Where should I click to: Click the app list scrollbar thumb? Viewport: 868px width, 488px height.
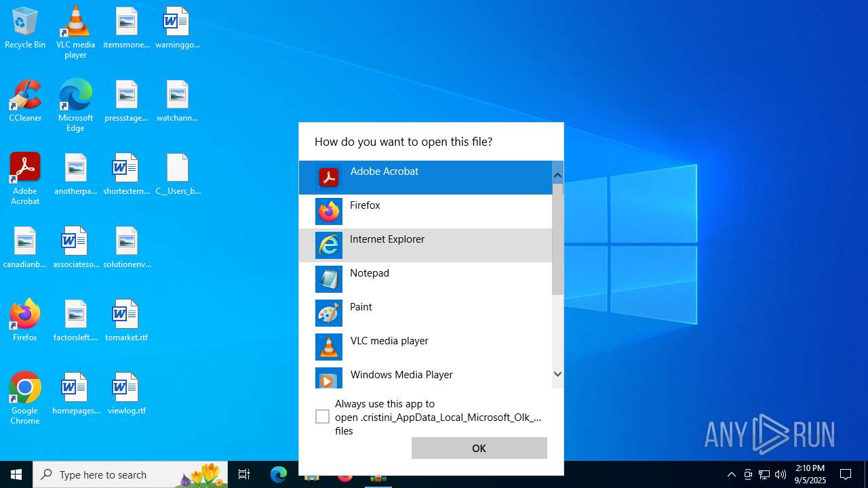click(x=557, y=239)
